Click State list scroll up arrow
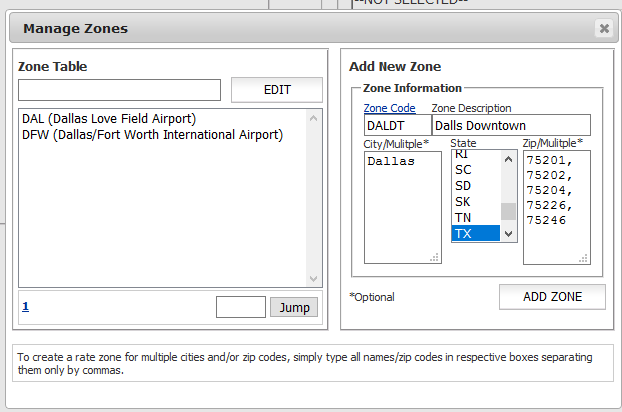This screenshot has width=622, height=412. [508, 159]
